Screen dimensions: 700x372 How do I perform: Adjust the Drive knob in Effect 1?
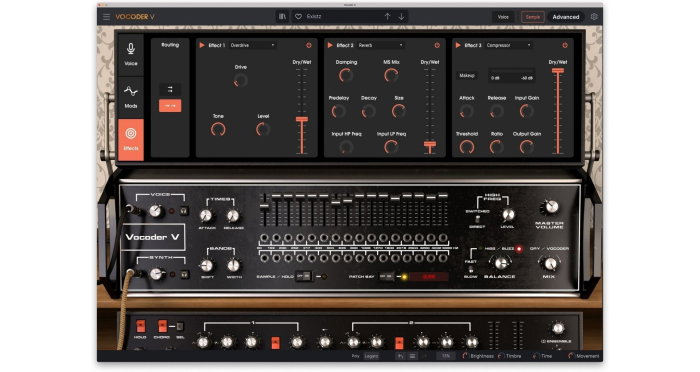tap(240, 80)
